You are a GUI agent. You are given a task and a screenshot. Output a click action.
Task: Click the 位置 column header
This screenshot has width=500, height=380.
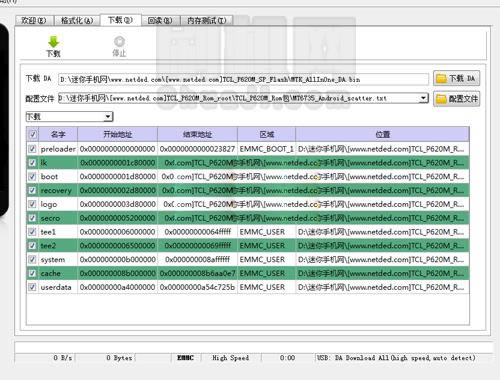pos(382,134)
